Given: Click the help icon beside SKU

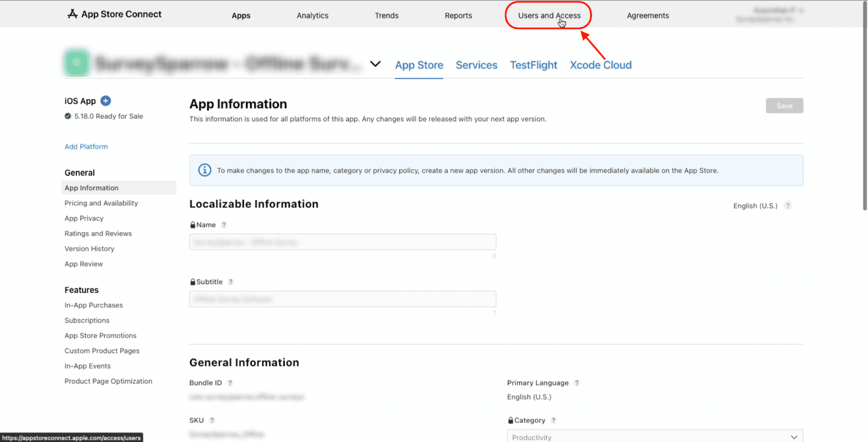Looking at the screenshot, I should pyautogui.click(x=212, y=420).
